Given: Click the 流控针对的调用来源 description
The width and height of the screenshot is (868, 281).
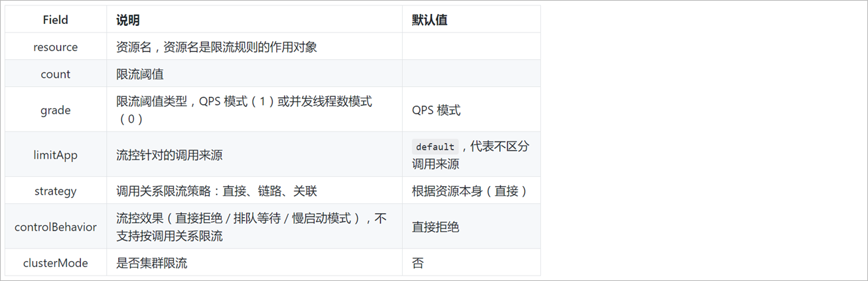Looking at the screenshot, I should click(169, 155).
